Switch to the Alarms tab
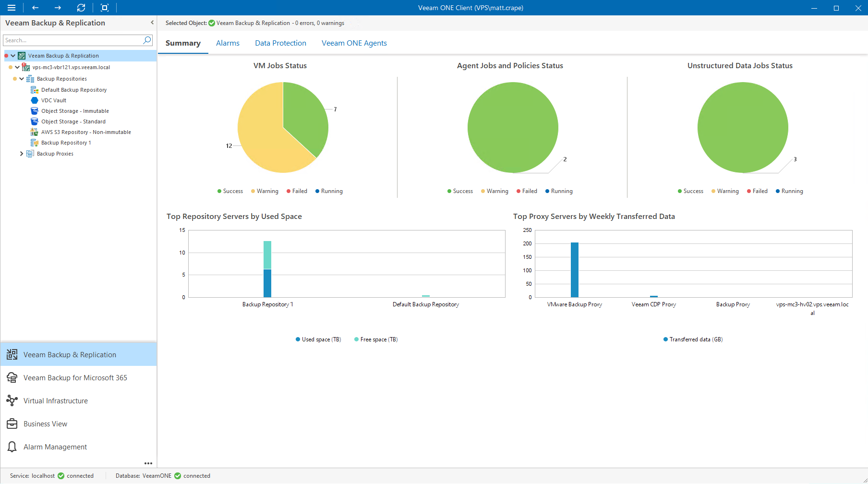The height and width of the screenshot is (484, 868). (x=228, y=43)
